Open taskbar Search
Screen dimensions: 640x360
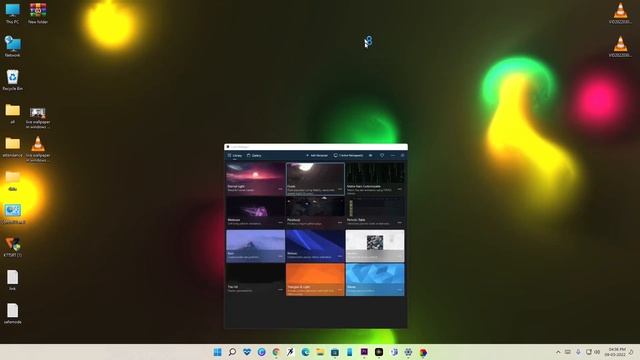point(232,352)
